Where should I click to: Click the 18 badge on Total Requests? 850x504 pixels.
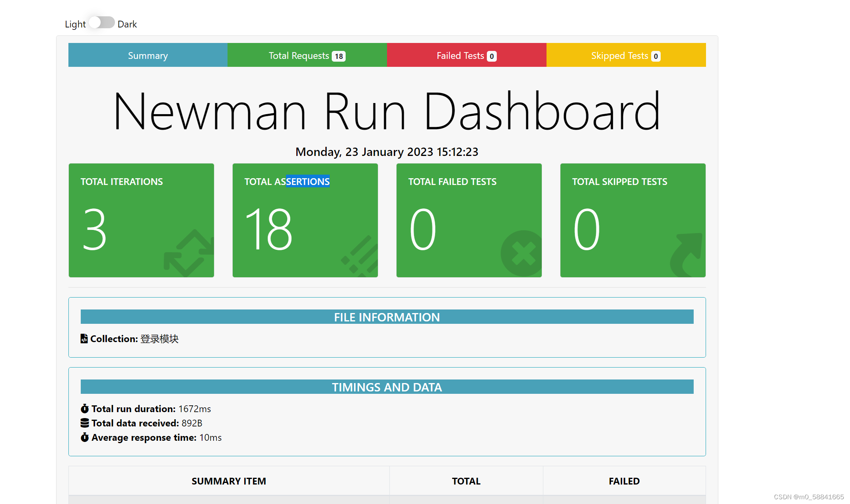339,56
